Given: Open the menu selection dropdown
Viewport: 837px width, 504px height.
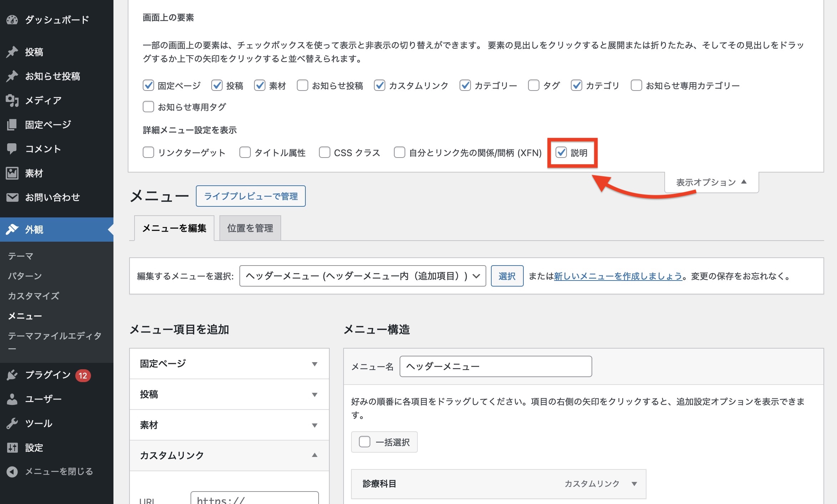Looking at the screenshot, I should click(x=362, y=276).
